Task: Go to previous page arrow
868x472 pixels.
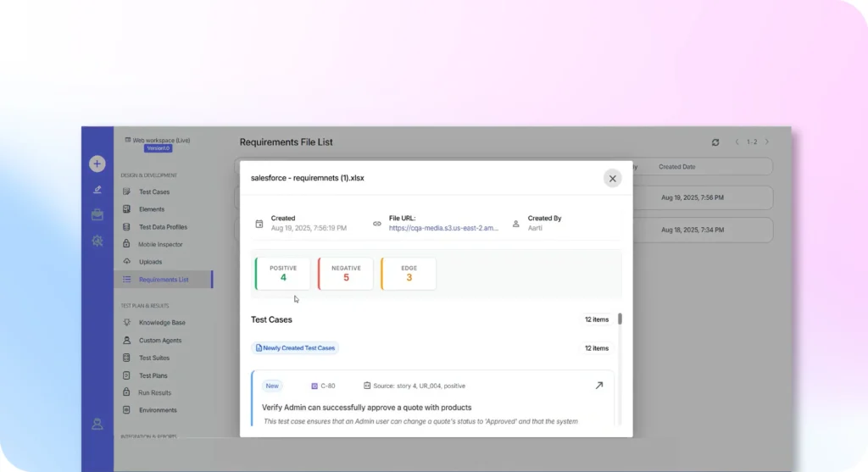Action: pyautogui.click(x=737, y=142)
